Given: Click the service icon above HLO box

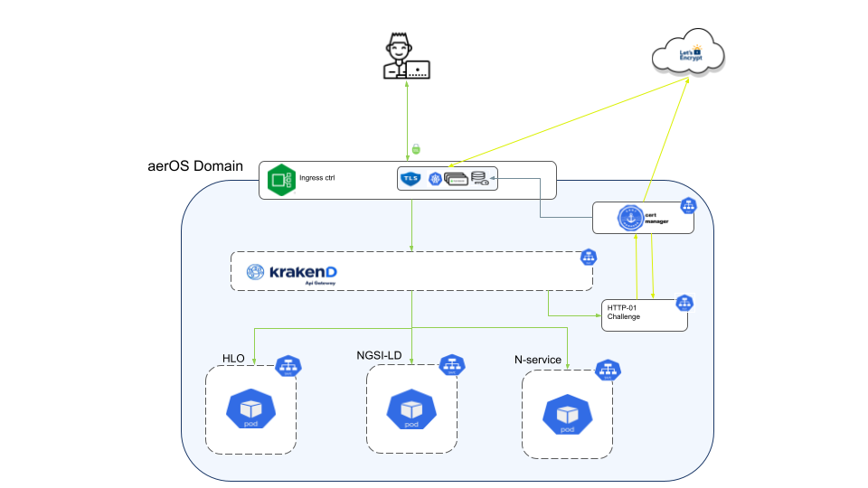Looking at the screenshot, I should [288, 366].
